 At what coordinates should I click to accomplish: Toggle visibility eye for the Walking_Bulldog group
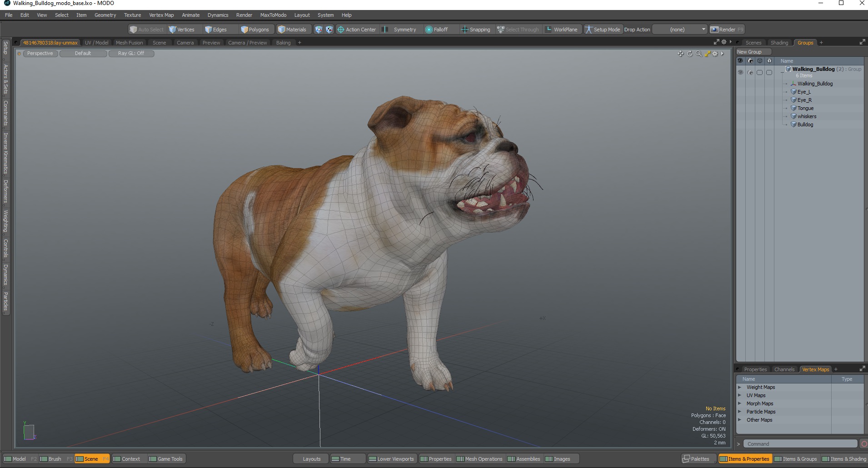[740, 73]
